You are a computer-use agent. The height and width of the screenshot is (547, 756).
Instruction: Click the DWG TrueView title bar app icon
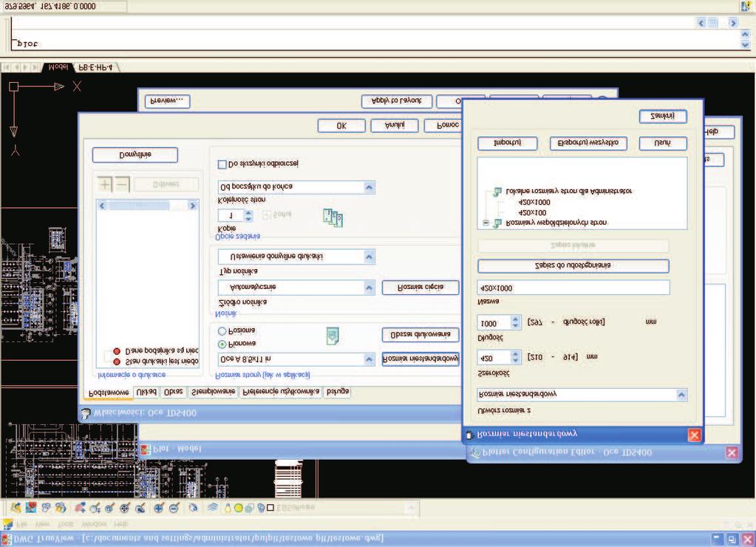7,539
